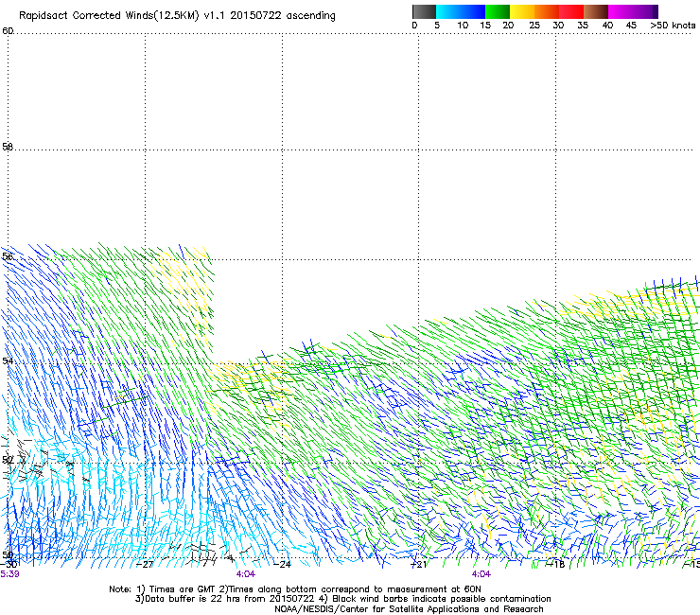Click the '15' legend scale label
The image size is (700, 615).
coord(485,26)
